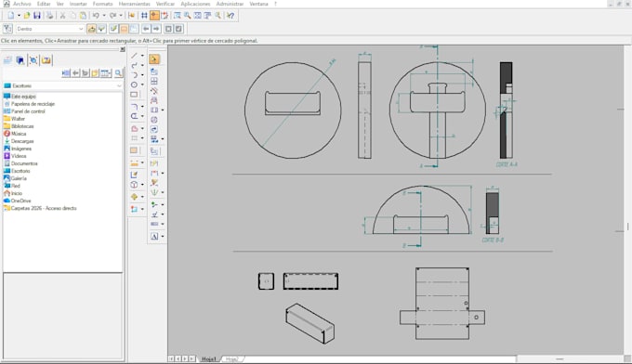632x364 pixels.
Task: Open the dropdown arrow next to New icon
Action: coord(19,15)
